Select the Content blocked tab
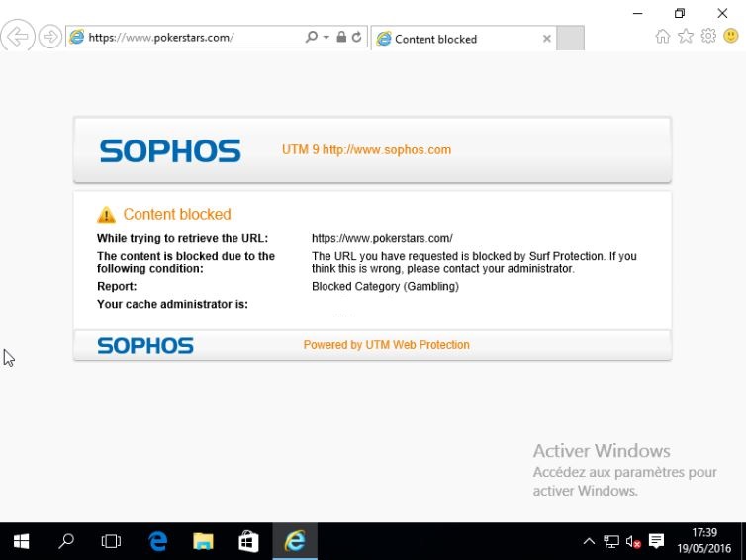This screenshot has height=560, width=746. pos(463,39)
